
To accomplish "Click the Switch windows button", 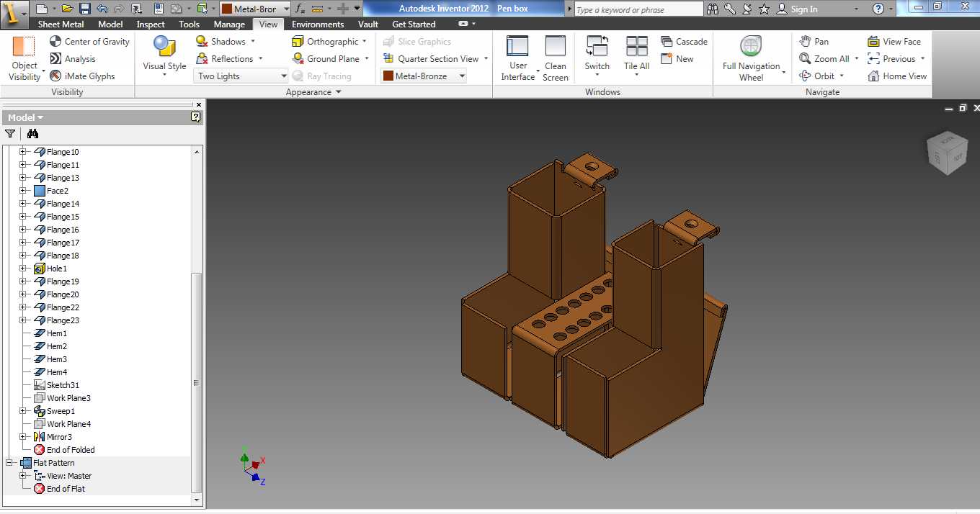I will click(x=597, y=56).
